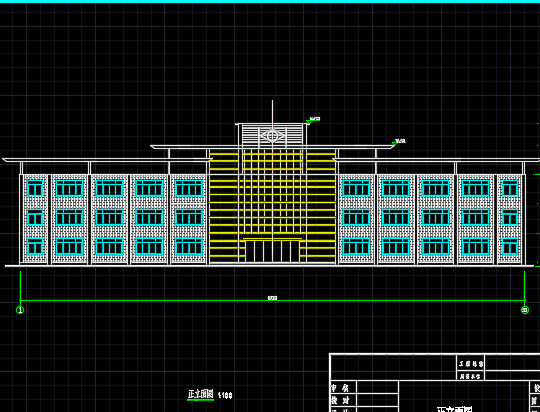Click the green overall dimension text
The height and width of the screenshot is (412, 540).
(272, 298)
